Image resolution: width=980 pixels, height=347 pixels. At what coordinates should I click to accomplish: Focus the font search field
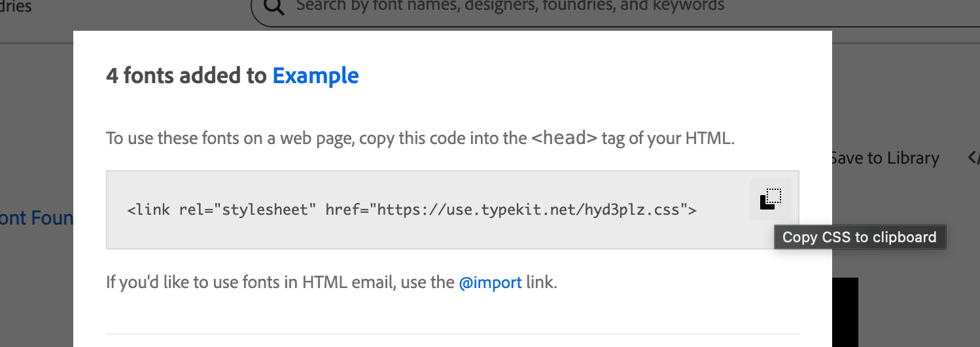pos(510,7)
